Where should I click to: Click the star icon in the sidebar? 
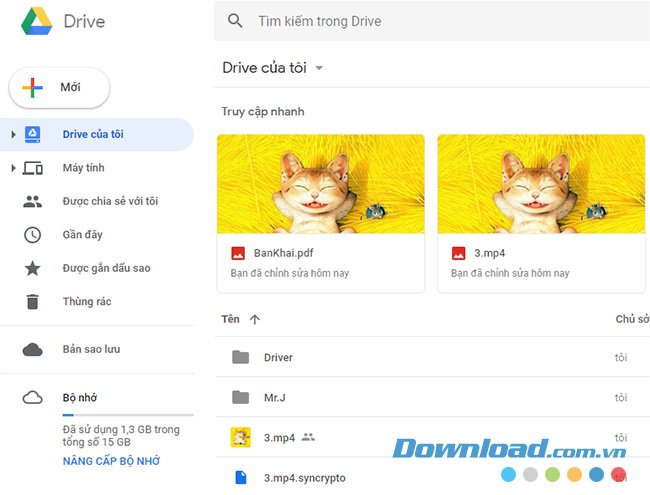(x=32, y=268)
